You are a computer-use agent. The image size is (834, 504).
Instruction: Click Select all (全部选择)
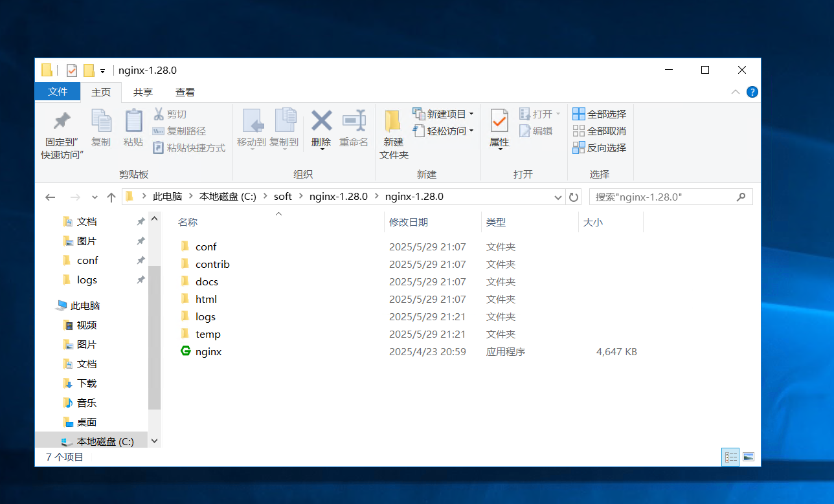pos(600,114)
